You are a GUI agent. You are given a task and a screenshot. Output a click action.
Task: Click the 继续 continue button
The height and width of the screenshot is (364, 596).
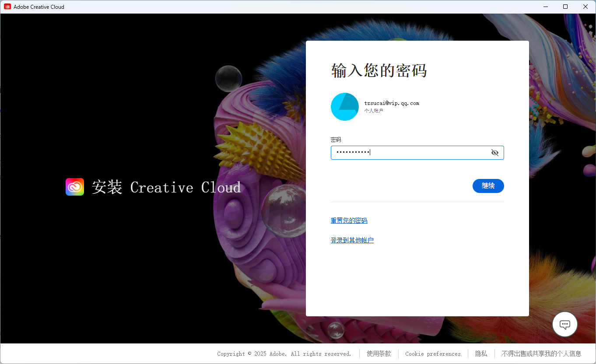488,186
